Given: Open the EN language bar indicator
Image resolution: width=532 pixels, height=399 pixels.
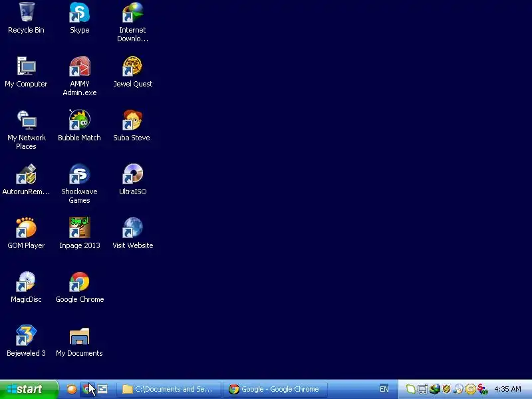Looking at the screenshot, I should coord(384,389).
